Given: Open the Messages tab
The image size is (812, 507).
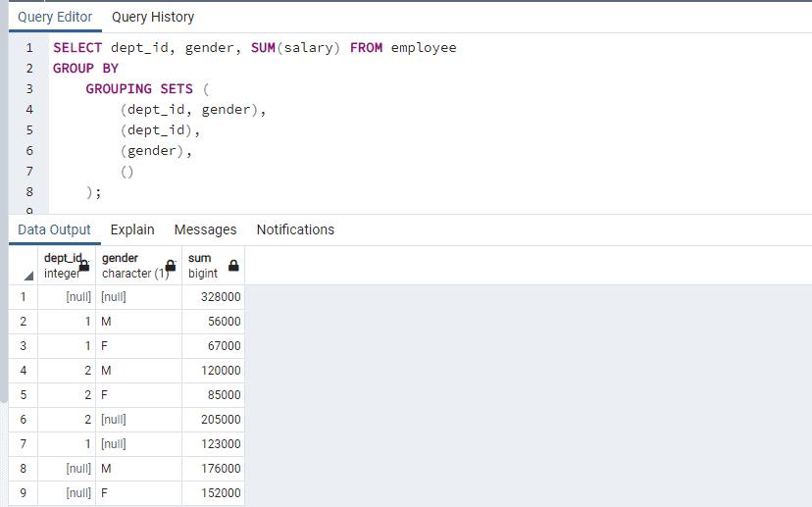Looking at the screenshot, I should (x=205, y=229).
